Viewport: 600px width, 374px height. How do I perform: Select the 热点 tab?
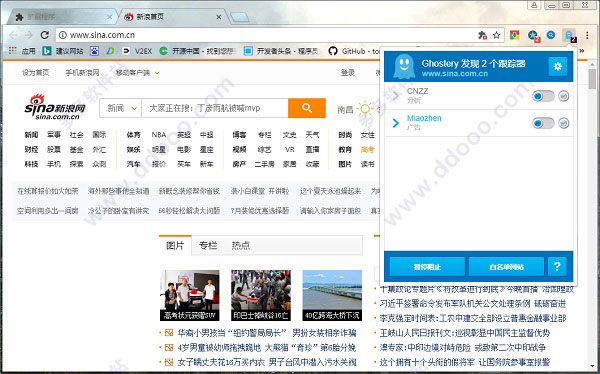point(240,245)
